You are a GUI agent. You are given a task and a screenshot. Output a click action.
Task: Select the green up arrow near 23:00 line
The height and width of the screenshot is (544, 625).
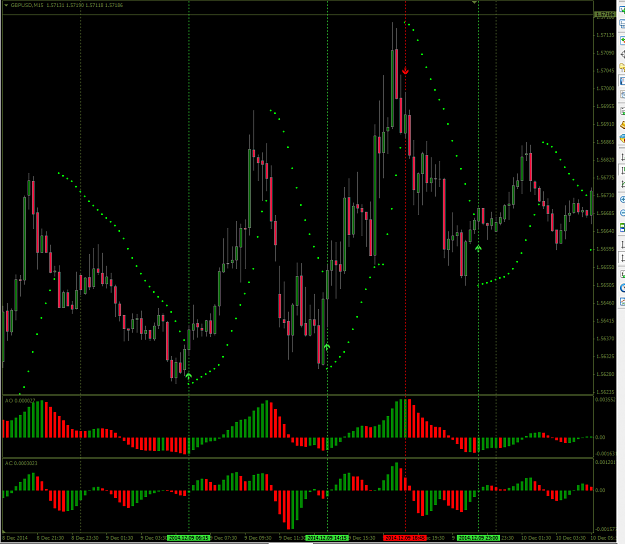pyautogui.click(x=478, y=248)
